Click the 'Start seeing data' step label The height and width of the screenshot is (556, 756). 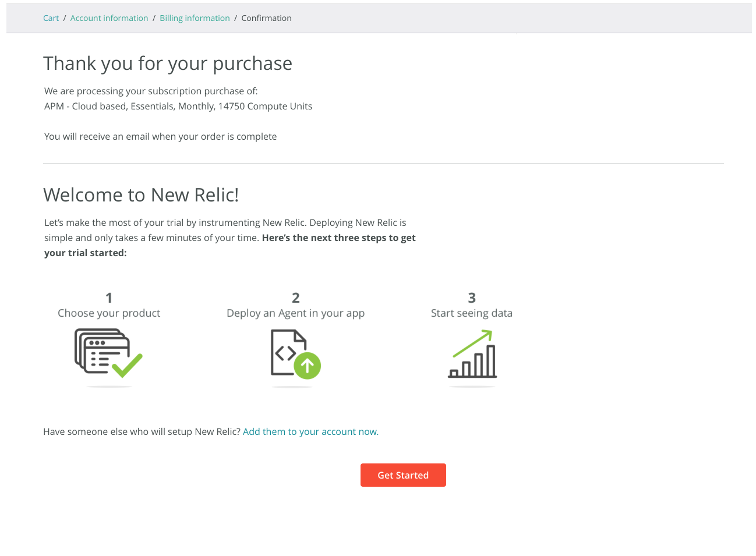472,313
